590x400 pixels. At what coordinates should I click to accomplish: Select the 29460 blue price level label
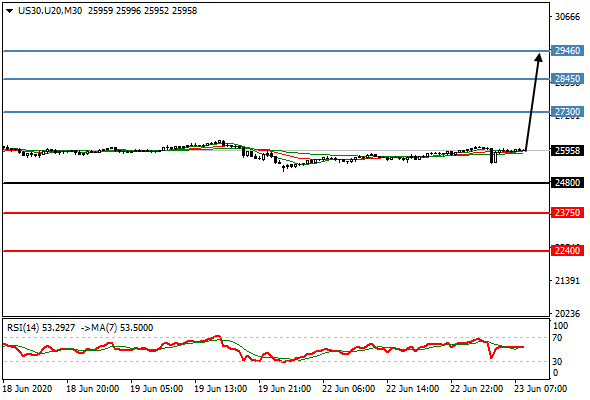[567, 50]
